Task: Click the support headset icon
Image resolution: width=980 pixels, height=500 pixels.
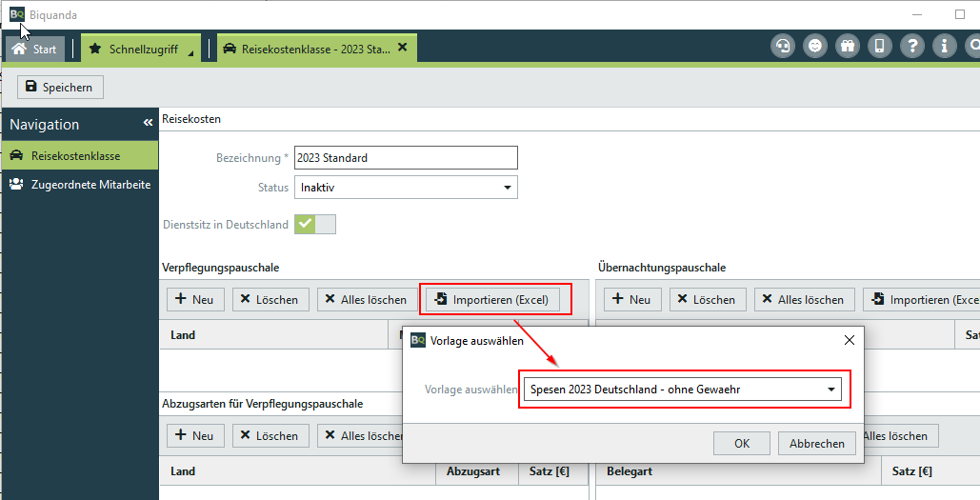Action: (783, 46)
